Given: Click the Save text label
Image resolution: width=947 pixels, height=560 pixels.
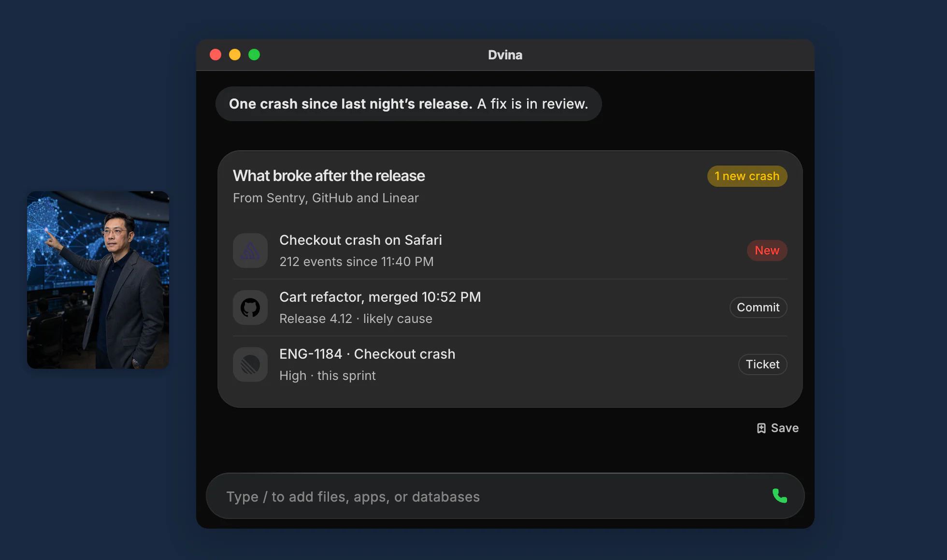Looking at the screenshot, I should [785, 428].
